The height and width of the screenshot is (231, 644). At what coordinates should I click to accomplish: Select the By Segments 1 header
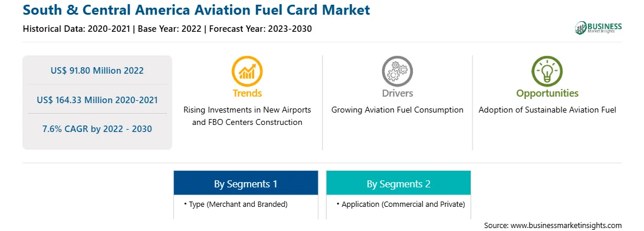[245, 183]
